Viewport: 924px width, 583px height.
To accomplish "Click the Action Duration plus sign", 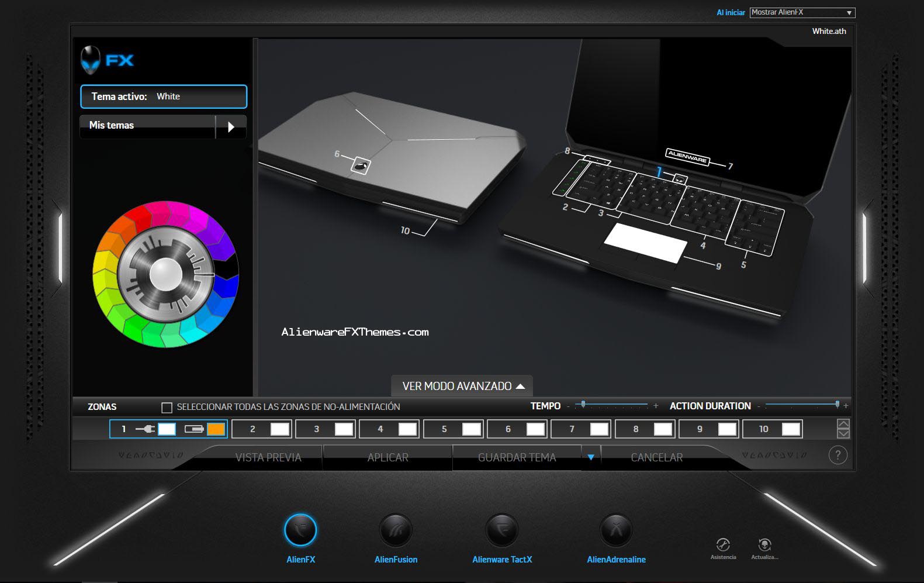I will (845, 406).
